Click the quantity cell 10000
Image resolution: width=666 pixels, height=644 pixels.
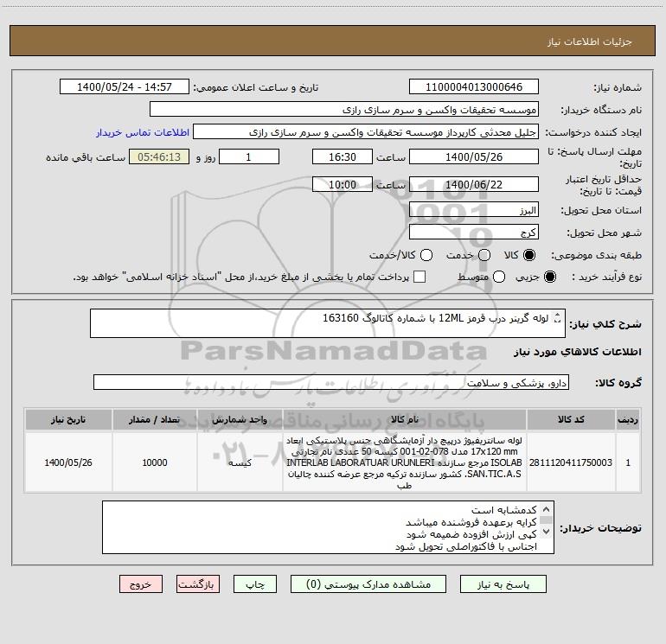155,462
